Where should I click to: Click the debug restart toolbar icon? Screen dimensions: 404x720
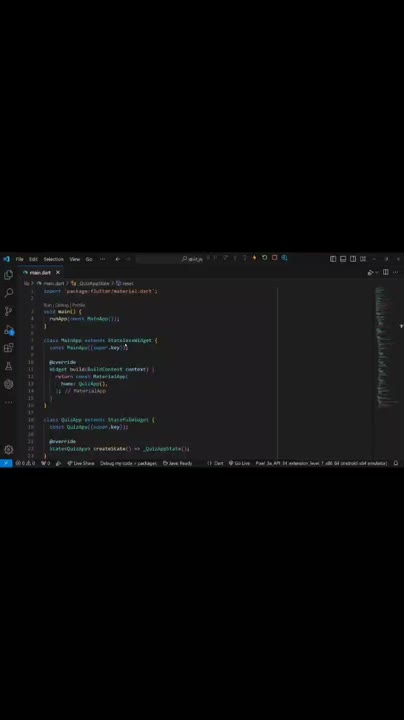[x=264, y=258]
